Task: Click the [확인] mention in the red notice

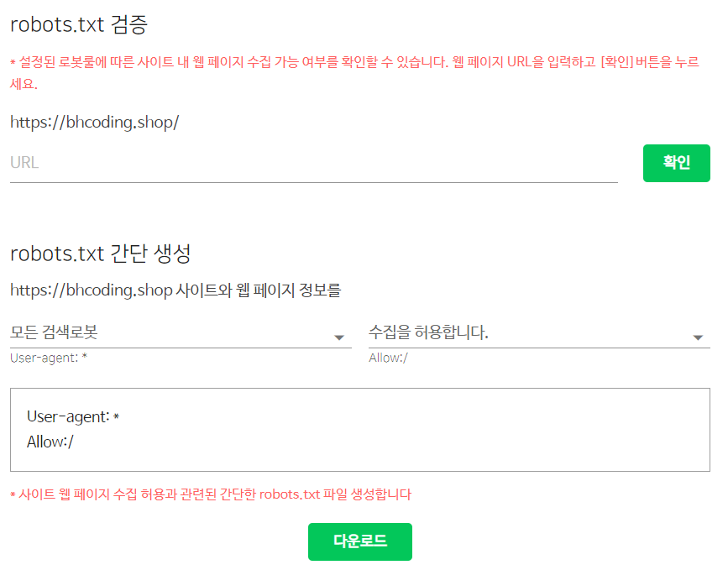Action: (616, 62)
